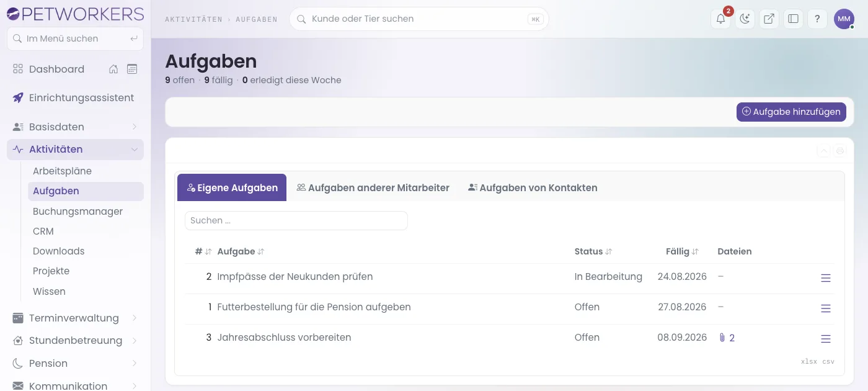Click the PETWORKERS logo
This screenshot has width=868, height=391.
coord(75,14)
